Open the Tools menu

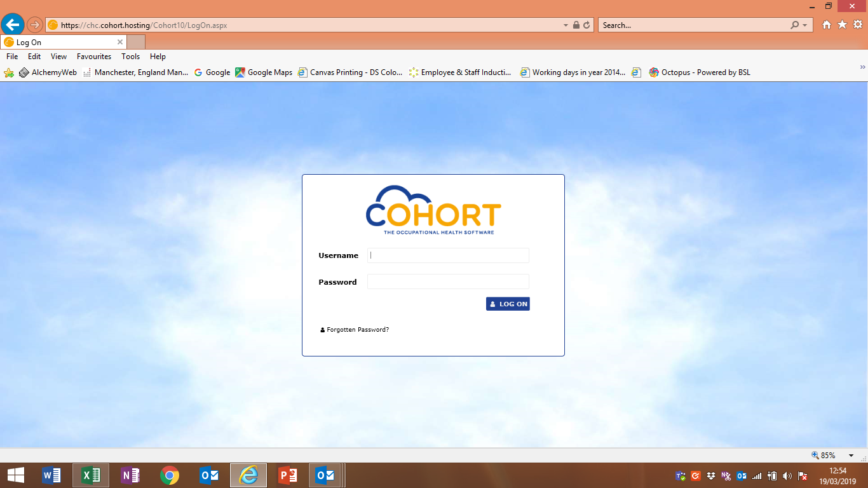(x=130, y=57)
